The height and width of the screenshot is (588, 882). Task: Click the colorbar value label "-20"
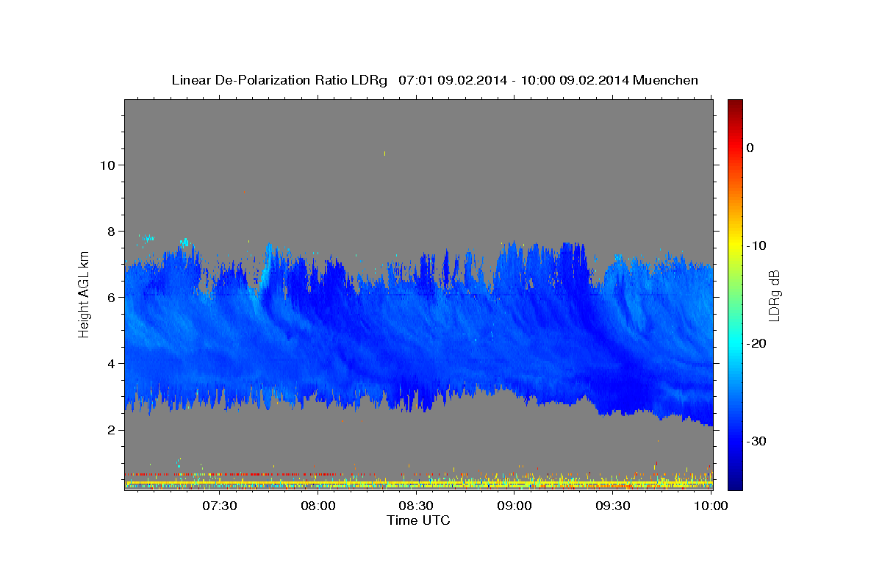click(x=757, y=343)
